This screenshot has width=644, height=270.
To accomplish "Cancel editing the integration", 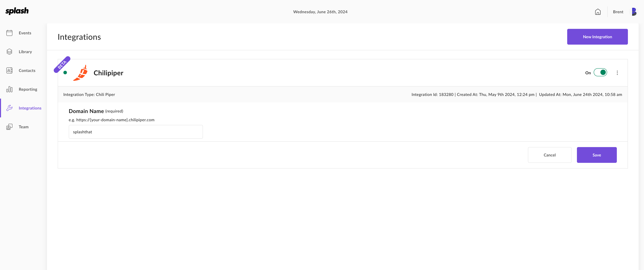I will click(x=550, y=155).
